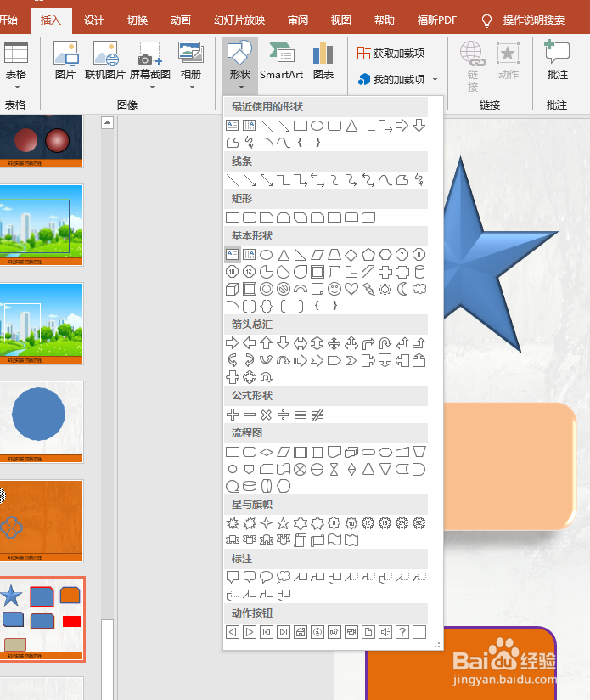Open 联机图片 online pictures

point(104,61)
